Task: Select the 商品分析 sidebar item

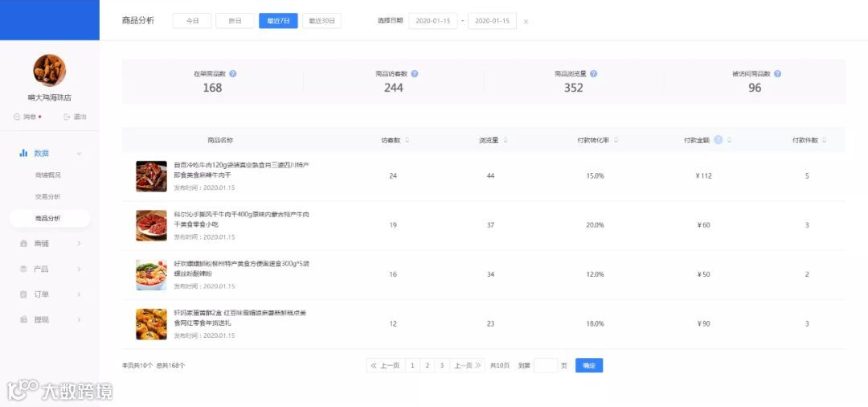Action: click(49, 218)
